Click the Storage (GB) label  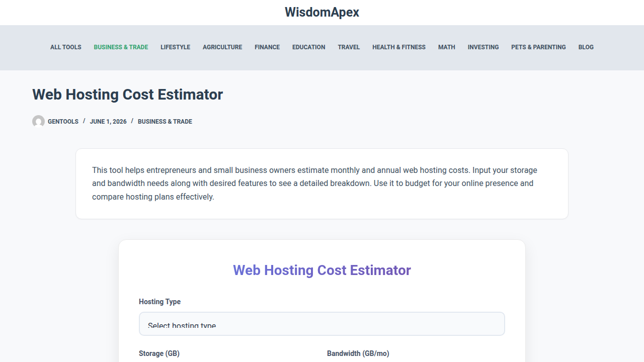click(159, 353)
